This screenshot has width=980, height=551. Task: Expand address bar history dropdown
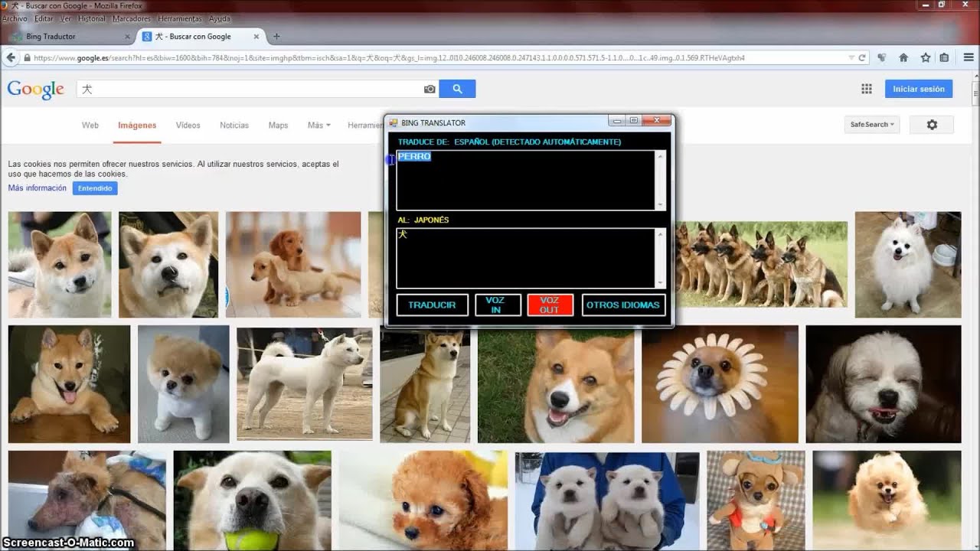(x=851, y=57)
